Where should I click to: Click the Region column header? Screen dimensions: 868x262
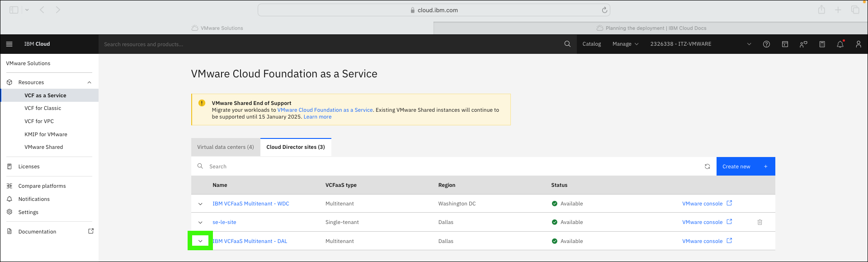point(447,185)
